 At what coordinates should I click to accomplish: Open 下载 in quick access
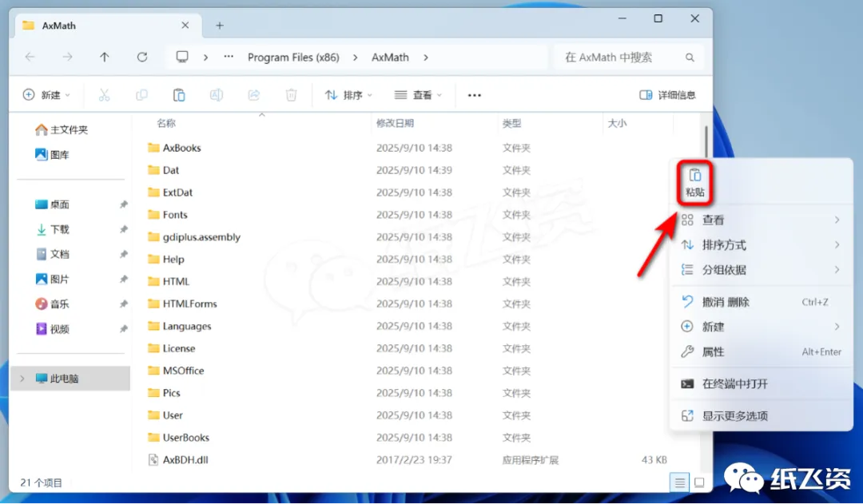coord(52,229)
